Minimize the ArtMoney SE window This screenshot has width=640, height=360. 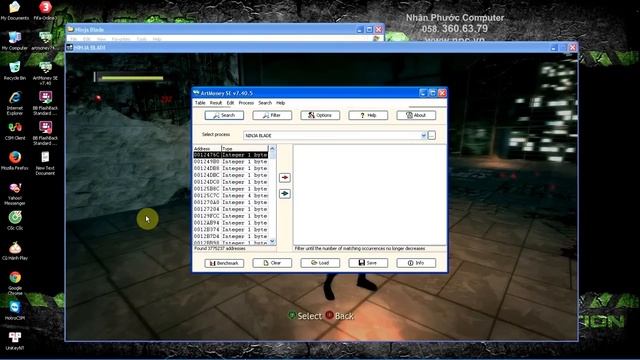click(x=423, y=93)
